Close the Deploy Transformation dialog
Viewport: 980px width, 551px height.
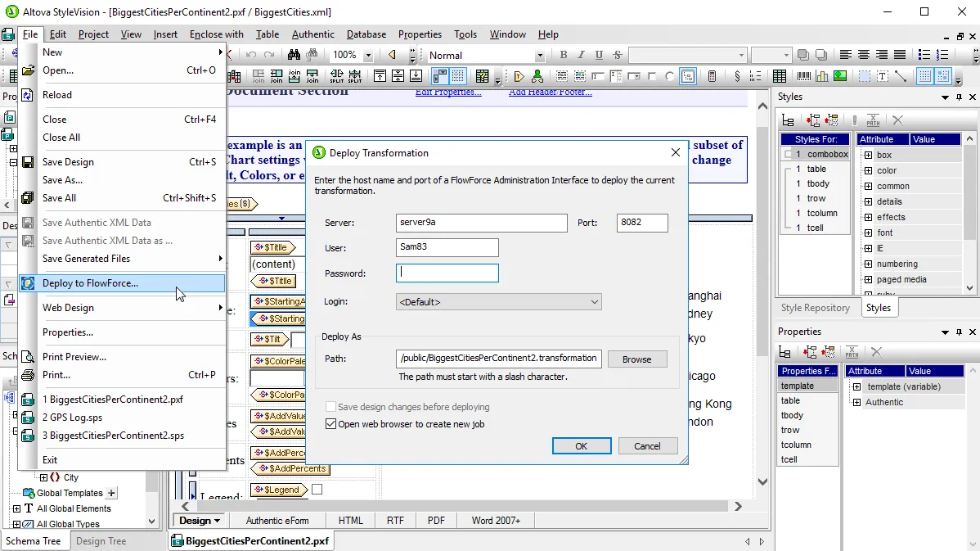point(675,152)
